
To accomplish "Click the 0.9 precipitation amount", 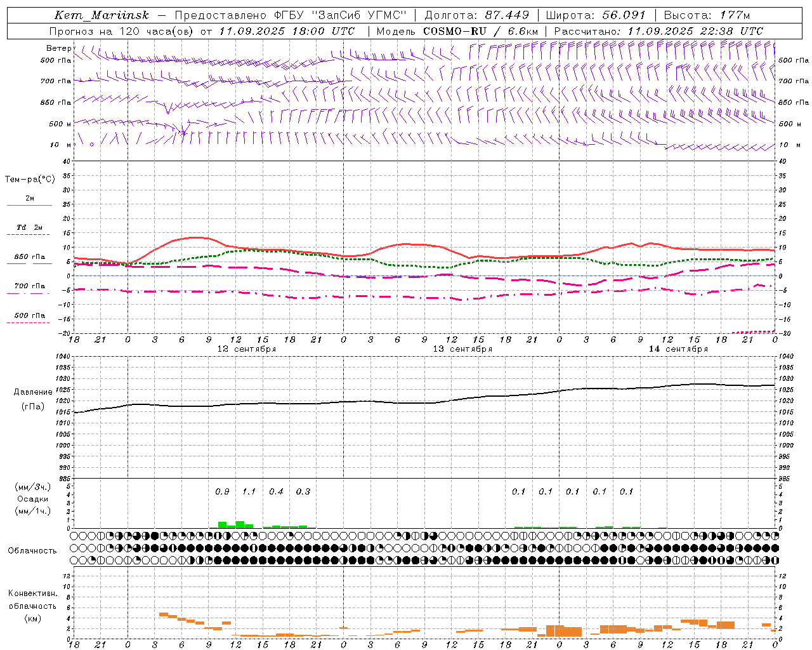I will point(222,491).
